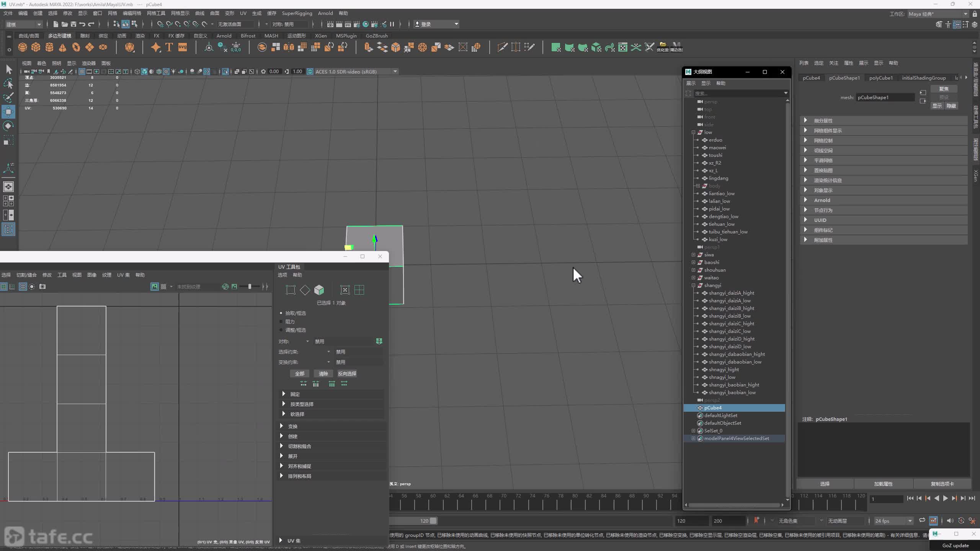Adjust the UV editor image dim slider
Image resolution: width=980 pixels, height=551 pixels.
click(250, 287)
